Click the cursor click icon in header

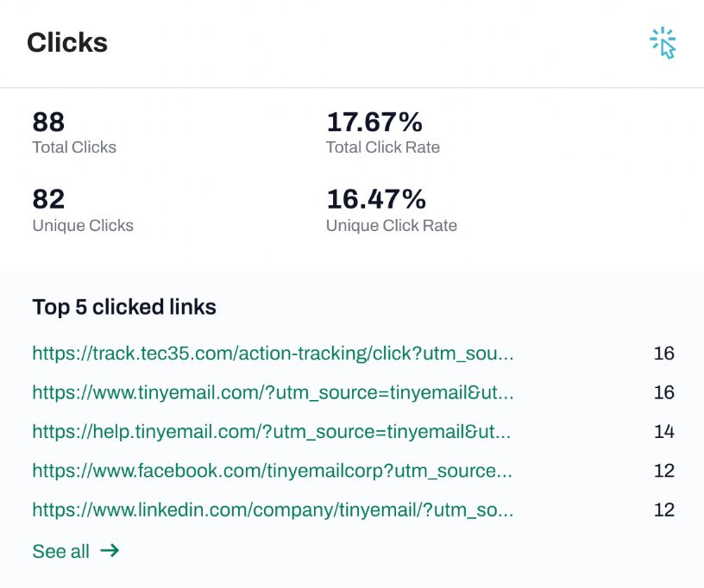point(663,42)
